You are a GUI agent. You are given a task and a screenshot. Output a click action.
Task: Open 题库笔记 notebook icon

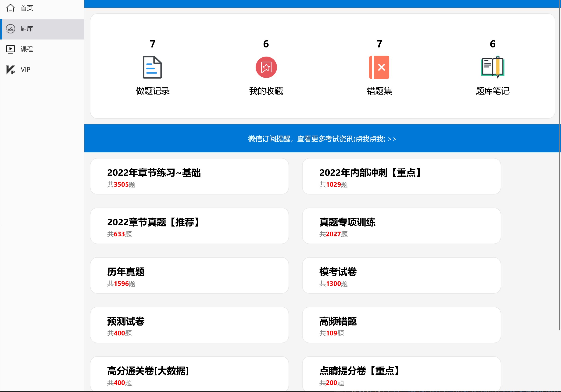click(x=492, y=67)
